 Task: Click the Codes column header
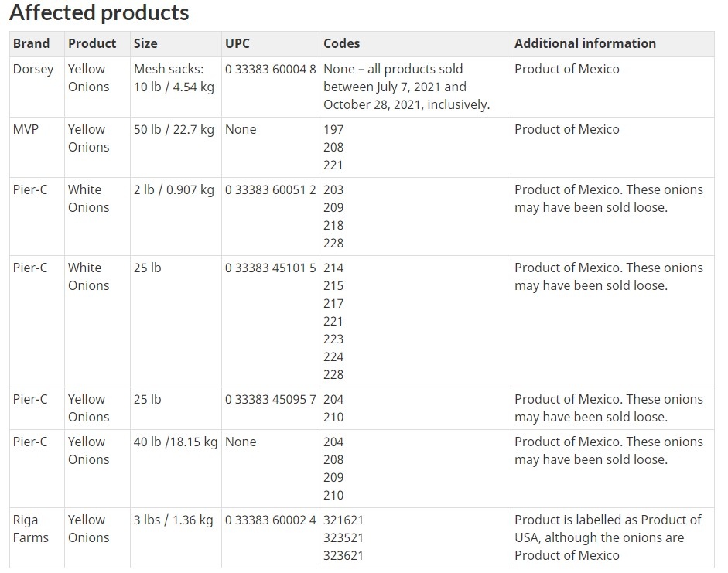pos(341,43)
